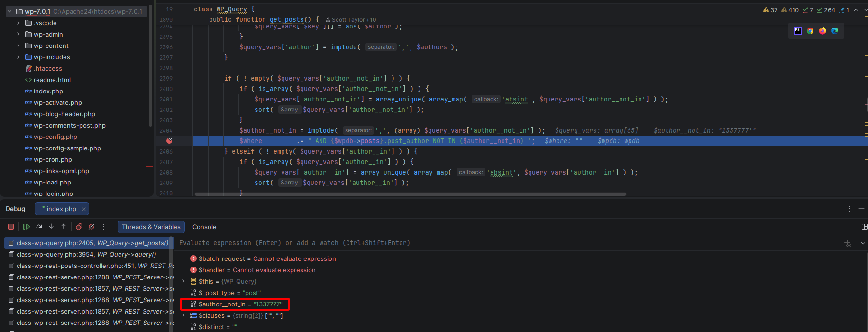
Task: Select the Threads & Variables tab
Action: point(151,227)
